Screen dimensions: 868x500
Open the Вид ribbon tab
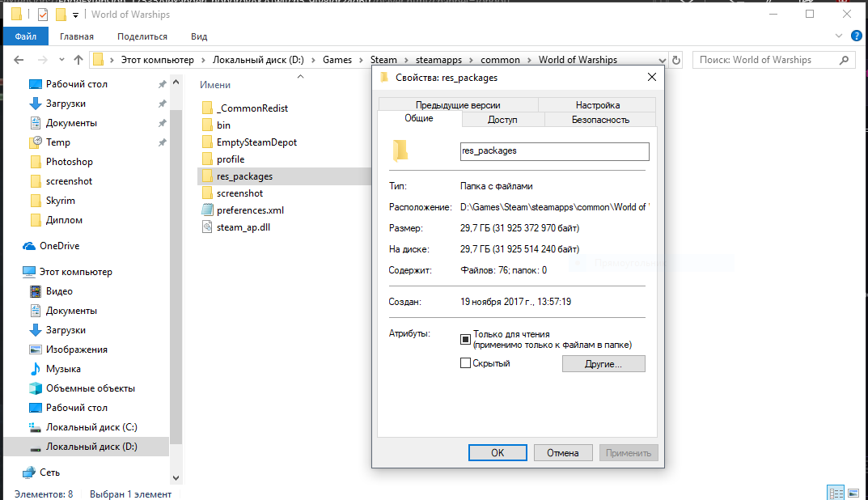(x=199, y=36)
